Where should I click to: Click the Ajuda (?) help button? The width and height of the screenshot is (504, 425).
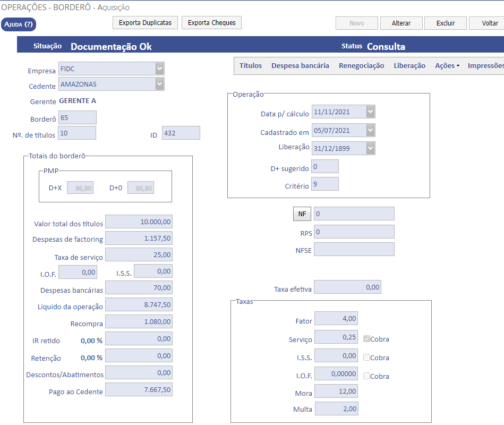[x=19, y=24]
